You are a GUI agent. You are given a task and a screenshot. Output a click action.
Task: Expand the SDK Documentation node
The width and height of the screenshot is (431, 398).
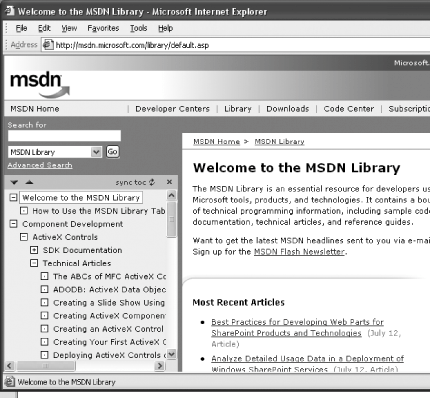pos(34,250)
